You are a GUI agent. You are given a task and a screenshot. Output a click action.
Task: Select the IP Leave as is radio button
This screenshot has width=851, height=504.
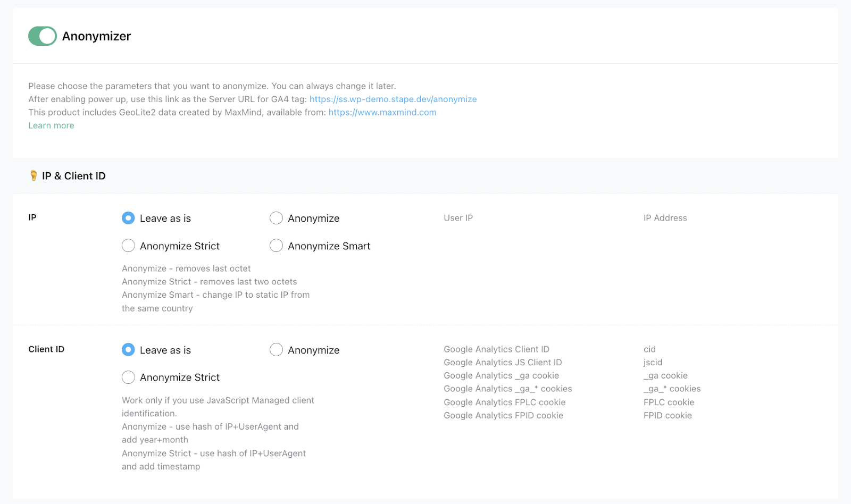pyautogui.click(x=128, y=218)
